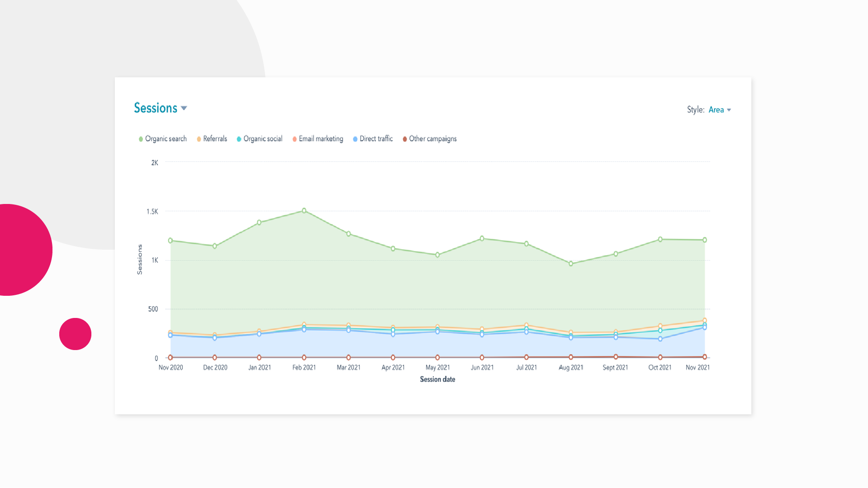The height and width of the screenshot is (488, 868).
Task: Click the '1K' y-axis value
Action: 155,261
